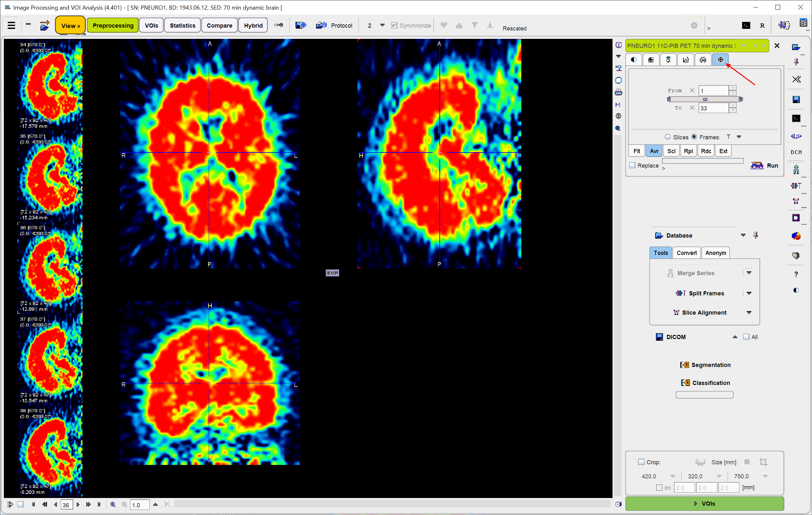Image resolution: width=812 pixels, height=515 pixels.
Task: Open the Compare page tab
Action: pyautogui.click(x=219, y=25)
